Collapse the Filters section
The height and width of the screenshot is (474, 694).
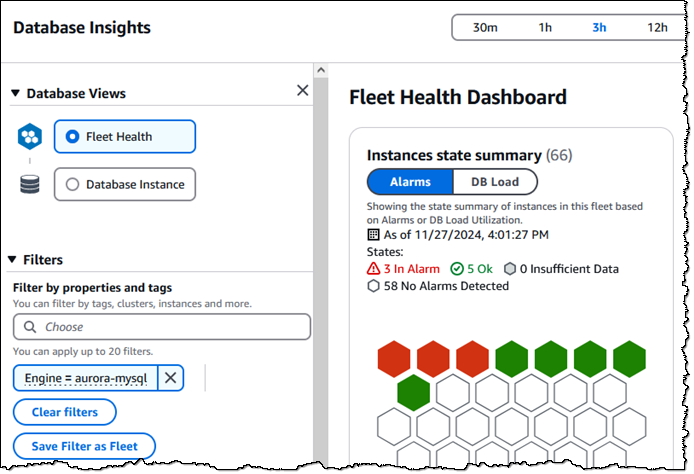click(x=12, y=260)
